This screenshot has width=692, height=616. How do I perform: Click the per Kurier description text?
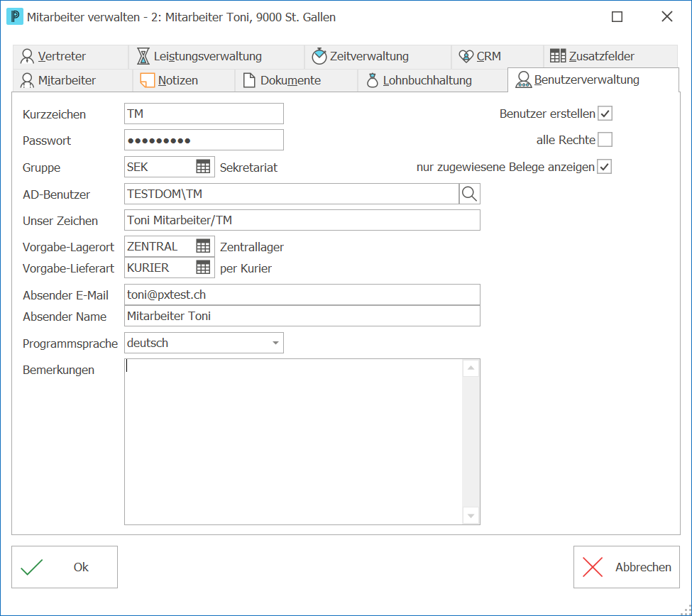click(x=246, y=268)
